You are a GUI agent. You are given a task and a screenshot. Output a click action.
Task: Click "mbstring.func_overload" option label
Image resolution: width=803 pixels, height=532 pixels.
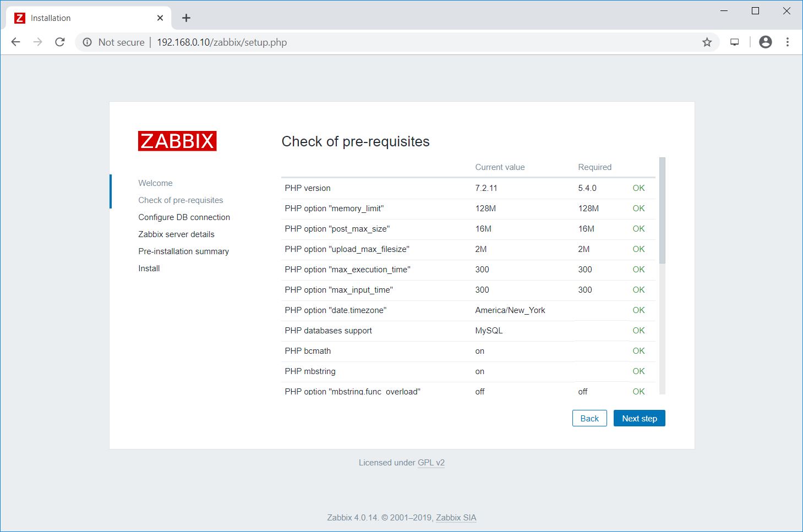(x=352, y=391)
